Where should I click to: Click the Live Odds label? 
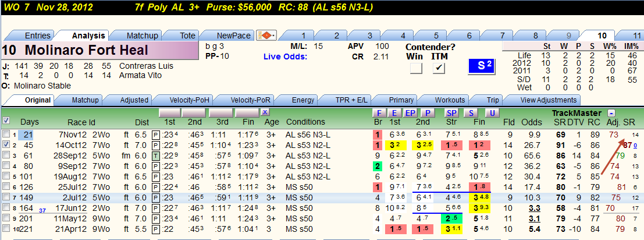(x=285, y=57)
